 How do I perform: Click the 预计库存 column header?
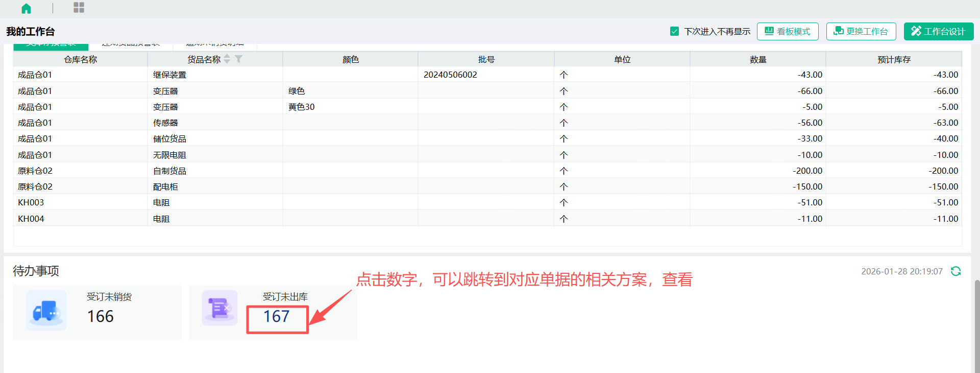893,59
